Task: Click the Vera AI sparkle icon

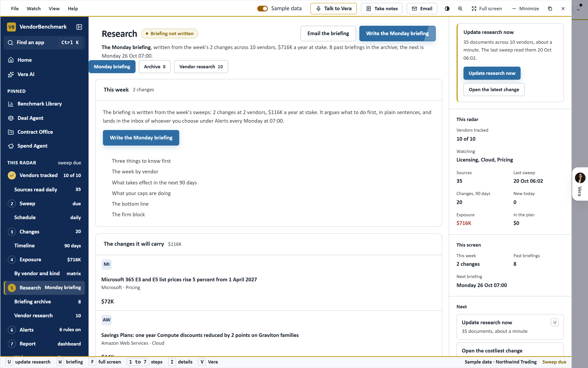Action: point(11,74)
